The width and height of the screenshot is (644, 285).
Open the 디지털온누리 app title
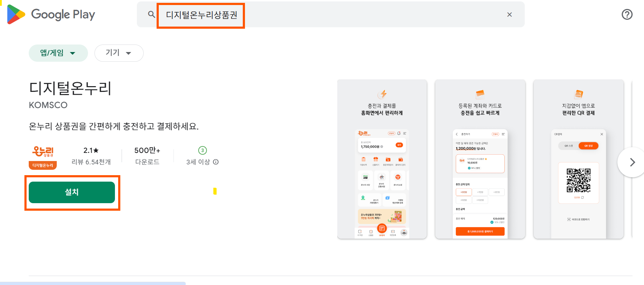70,88
